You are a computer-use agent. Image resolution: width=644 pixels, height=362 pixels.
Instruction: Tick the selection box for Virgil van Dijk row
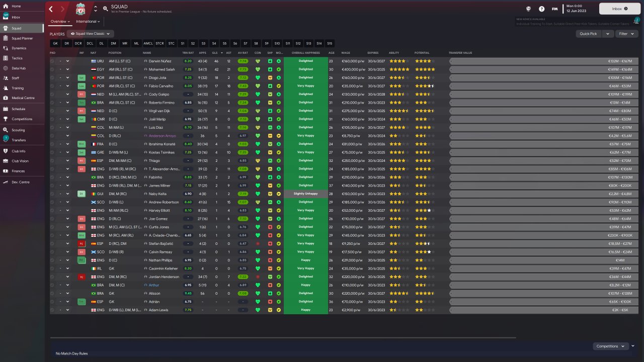point(53,111)
